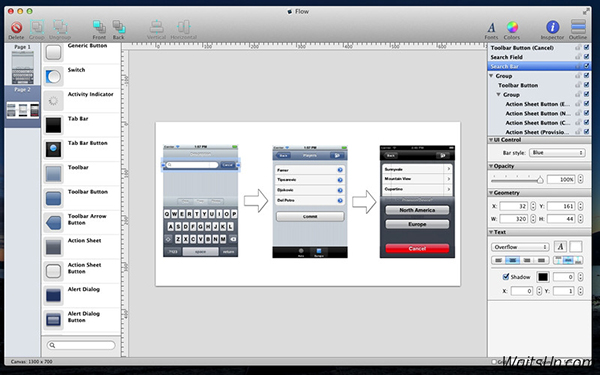Click the black shadow color swatch
The image size is (600, 375).
[x=543, y=277]
